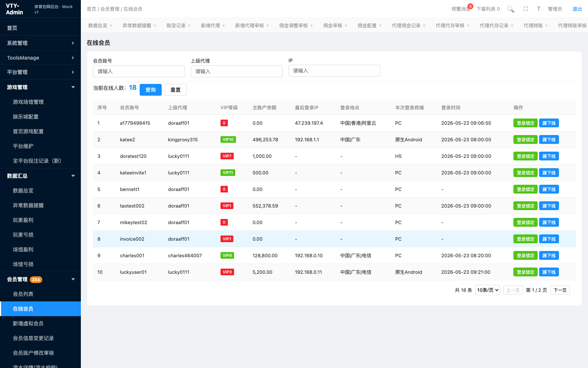Focus the IP input field
This screenshot has height=368, width=588.
[x=334, y=71]
